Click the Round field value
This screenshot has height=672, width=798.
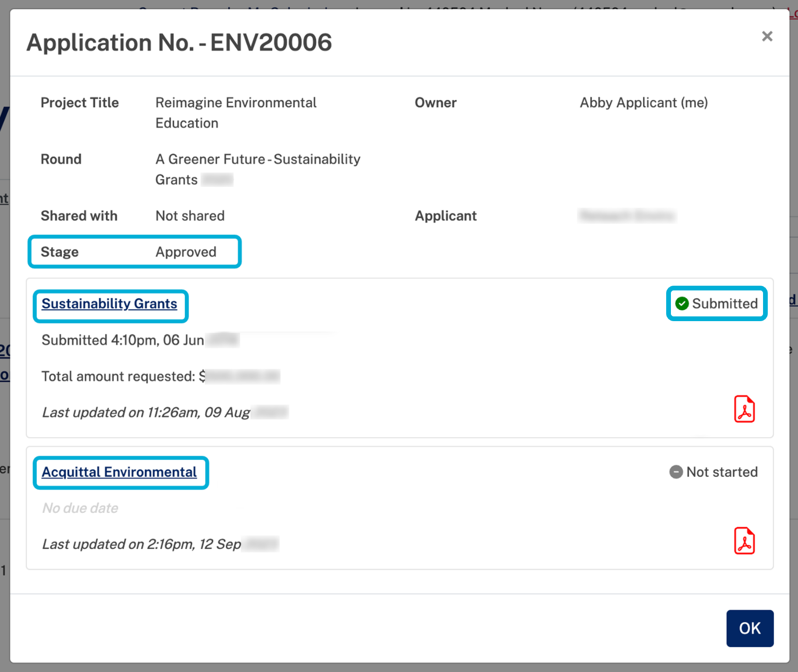[257, 169]
